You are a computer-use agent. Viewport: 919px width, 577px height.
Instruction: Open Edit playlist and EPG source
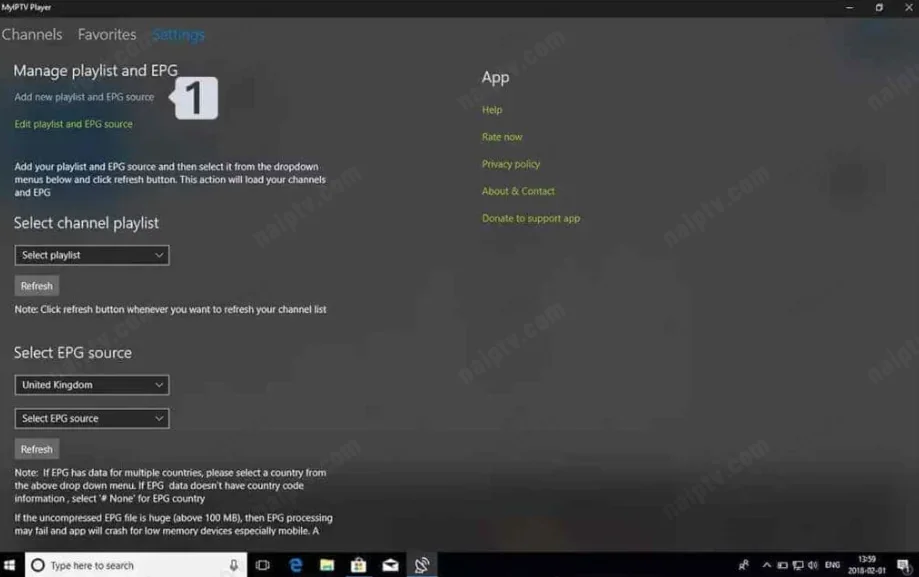tap(73, 124)
